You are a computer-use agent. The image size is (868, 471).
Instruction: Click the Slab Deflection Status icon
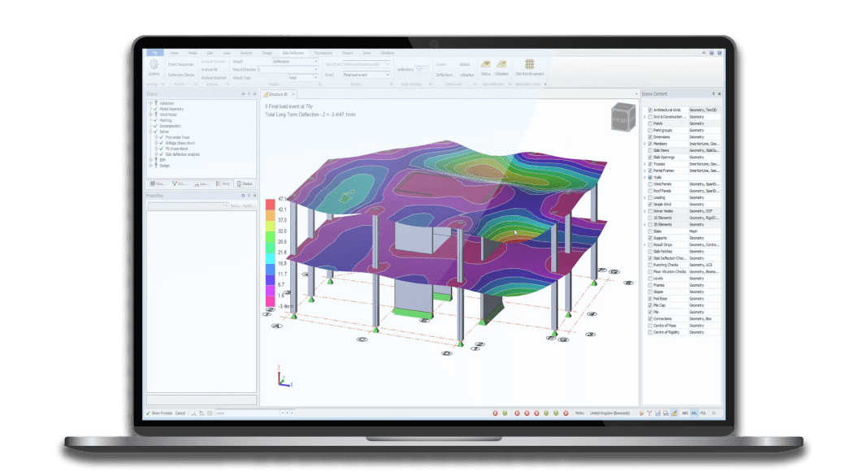point(485,64)
